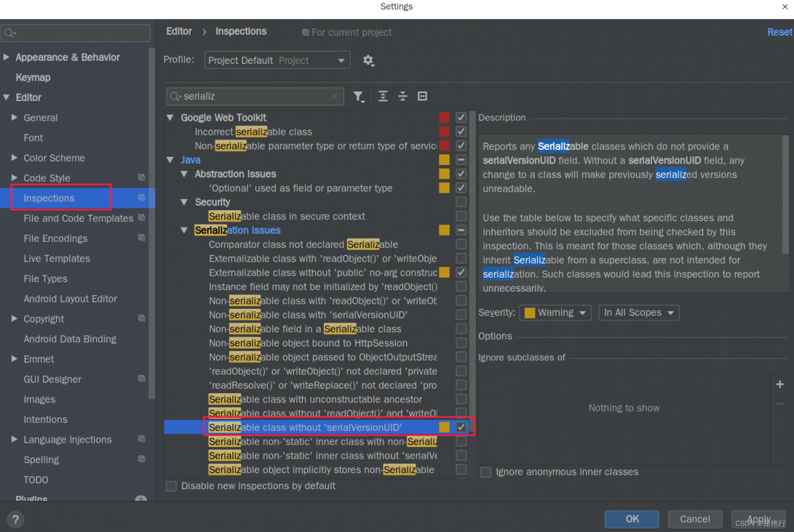Close the Settings dialog with the X
The image size is (794, 532).
[785, 7]
